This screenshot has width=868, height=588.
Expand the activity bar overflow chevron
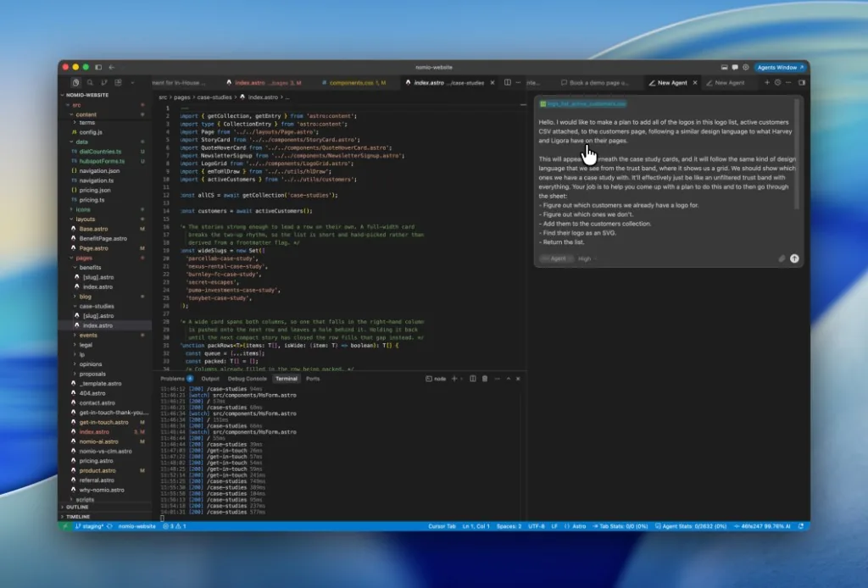coord(132,83)
